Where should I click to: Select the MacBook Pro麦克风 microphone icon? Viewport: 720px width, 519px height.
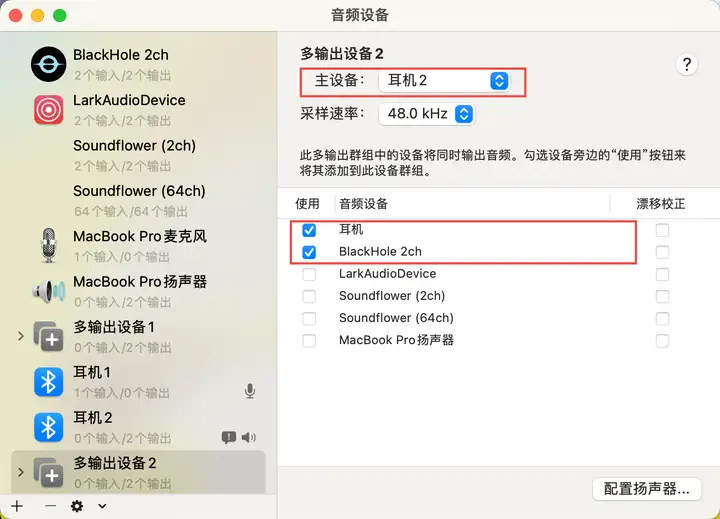click(x=49, y=246)
